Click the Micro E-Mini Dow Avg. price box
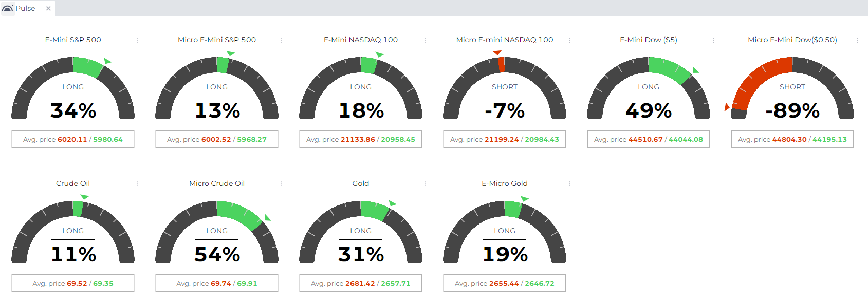 (x=792, y=139)
